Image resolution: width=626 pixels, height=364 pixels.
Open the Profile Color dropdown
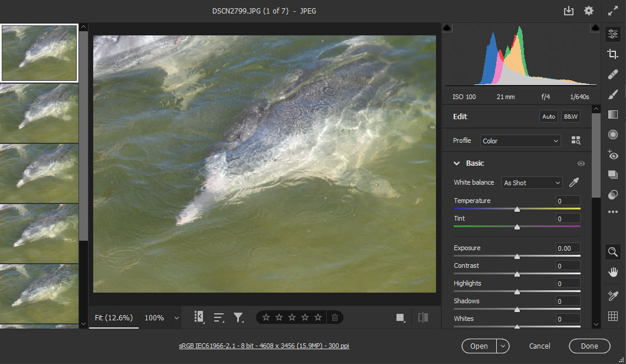click(x=520, y=141)
